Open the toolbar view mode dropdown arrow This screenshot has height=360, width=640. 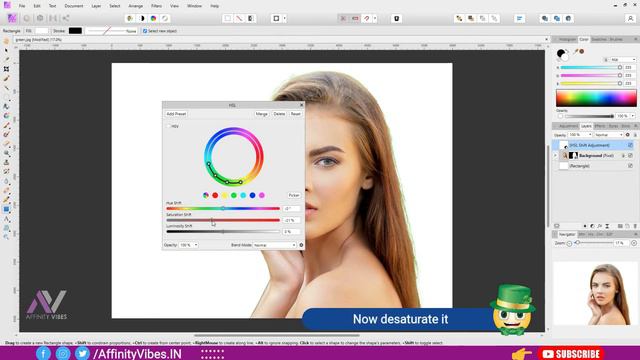coord(284,18)
